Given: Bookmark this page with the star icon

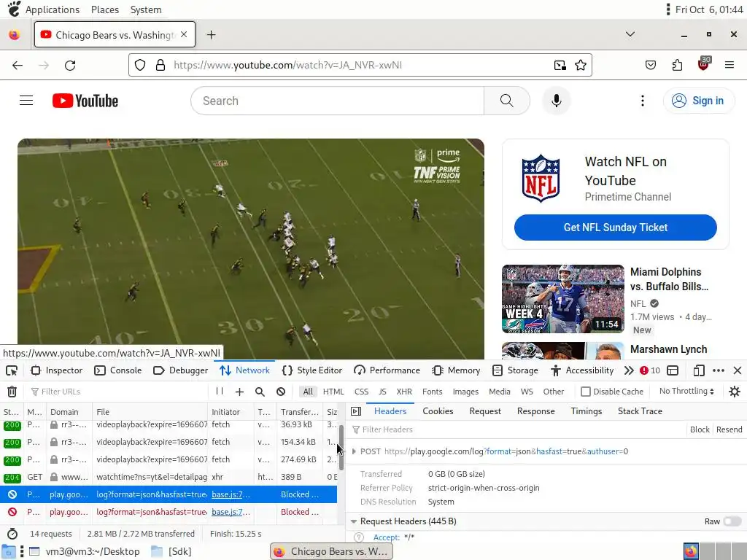Looking at the screenshot, I should (580, 65).
